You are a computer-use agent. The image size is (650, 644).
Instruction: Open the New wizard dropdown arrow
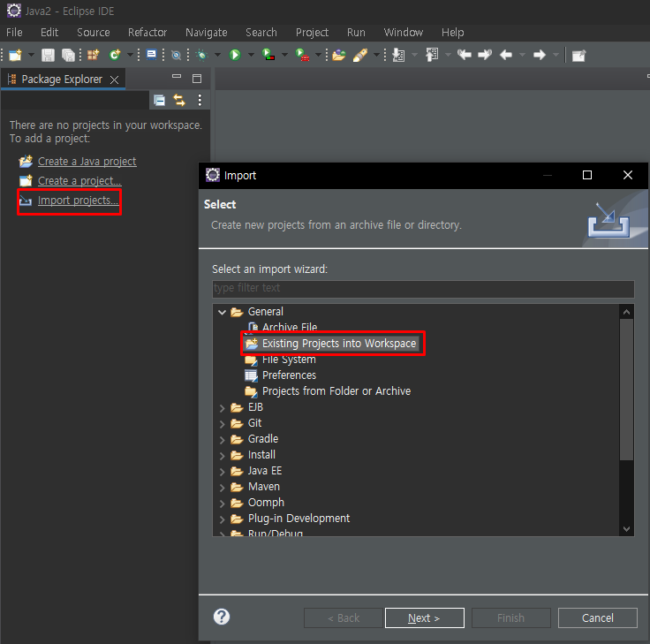pos(31,55)
